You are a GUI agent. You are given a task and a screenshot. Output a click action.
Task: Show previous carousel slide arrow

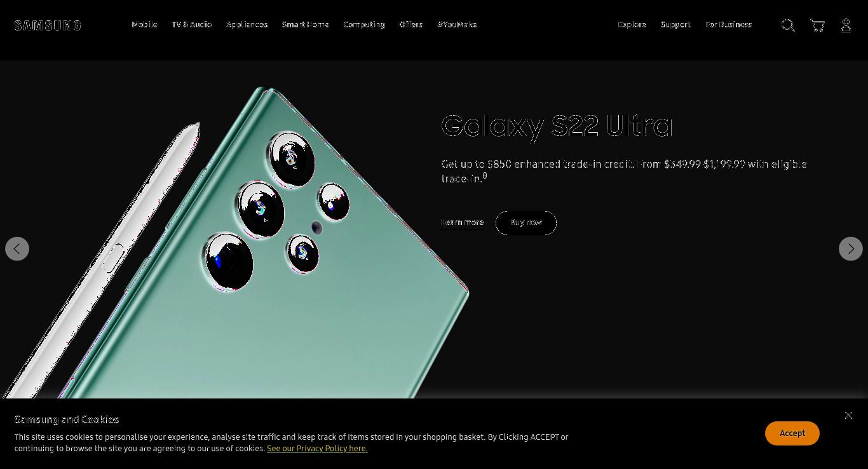point(17,248)
